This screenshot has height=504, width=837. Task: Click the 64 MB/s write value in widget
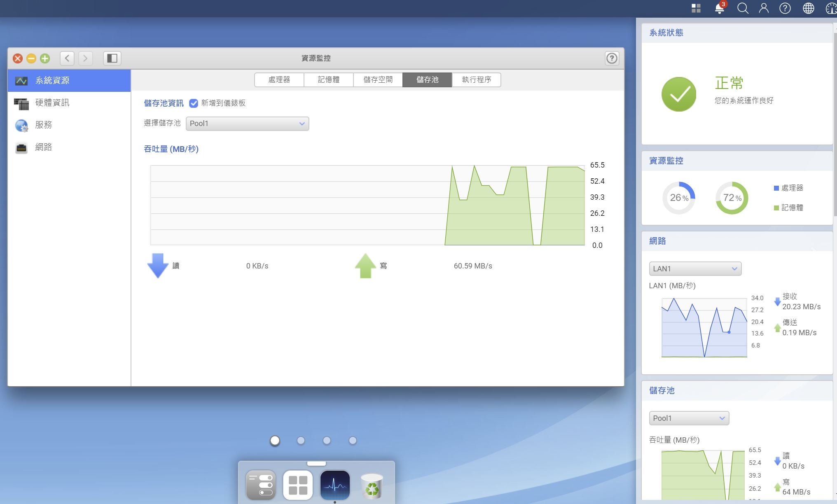[x=796, y=492]
